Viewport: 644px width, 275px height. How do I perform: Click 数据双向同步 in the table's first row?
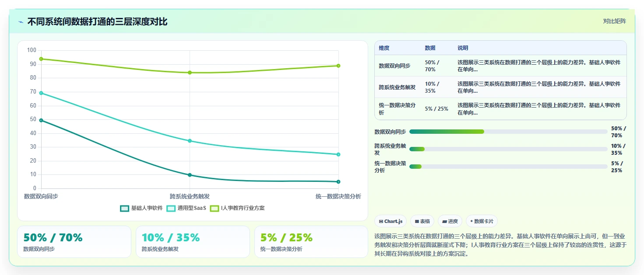coord(394,66)
